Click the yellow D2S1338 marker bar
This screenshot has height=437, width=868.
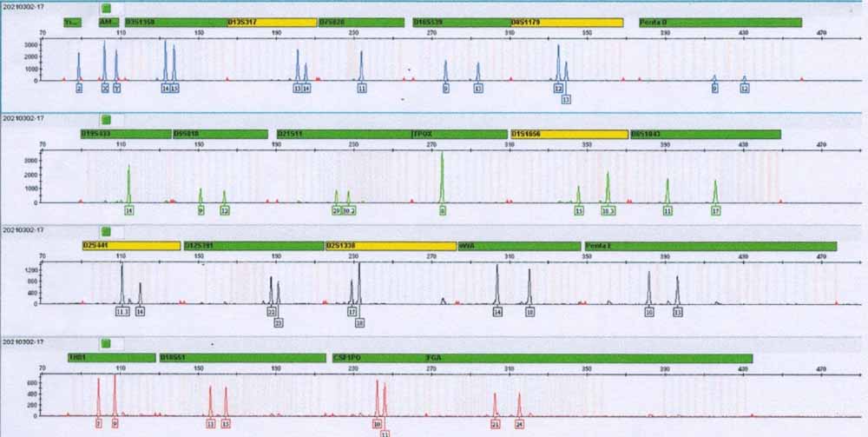point(390,246)
